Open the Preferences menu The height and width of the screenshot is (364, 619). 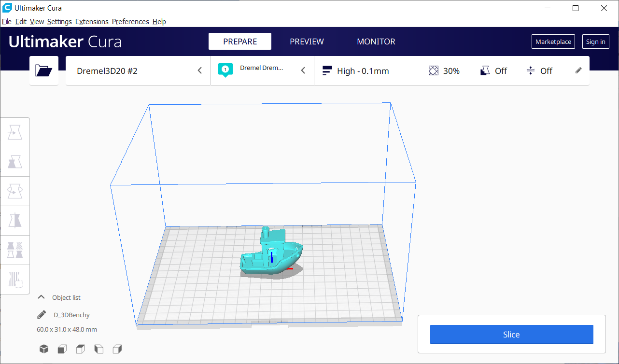(130, 22)
